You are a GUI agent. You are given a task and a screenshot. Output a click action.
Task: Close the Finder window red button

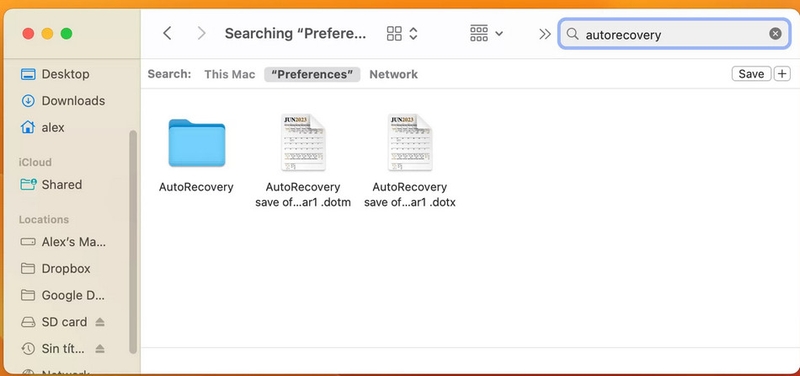tap(29, 34)
